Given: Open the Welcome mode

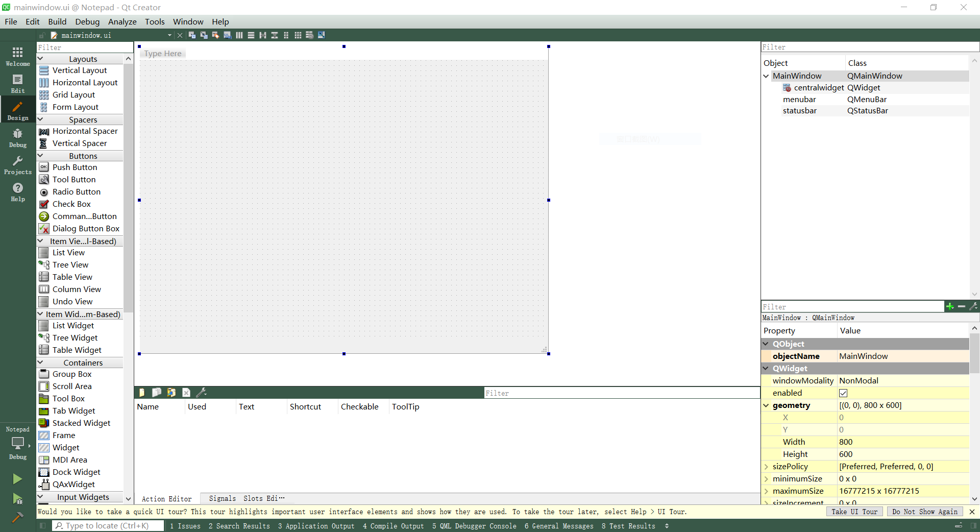Looking at the screenshot, I should 18,56.
